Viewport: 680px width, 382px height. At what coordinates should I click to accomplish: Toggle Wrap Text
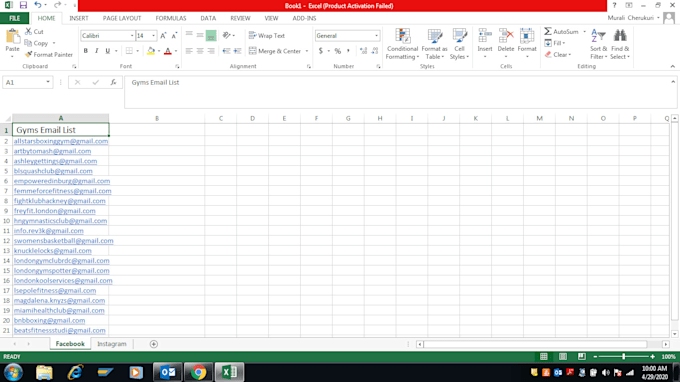(267, 36)
